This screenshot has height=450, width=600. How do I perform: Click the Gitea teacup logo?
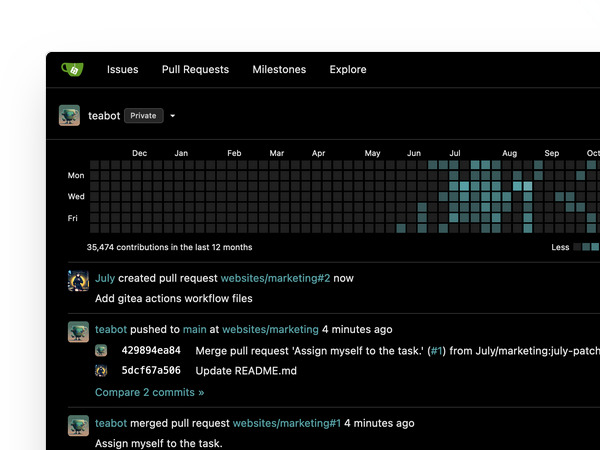click(x=71, y=70)
